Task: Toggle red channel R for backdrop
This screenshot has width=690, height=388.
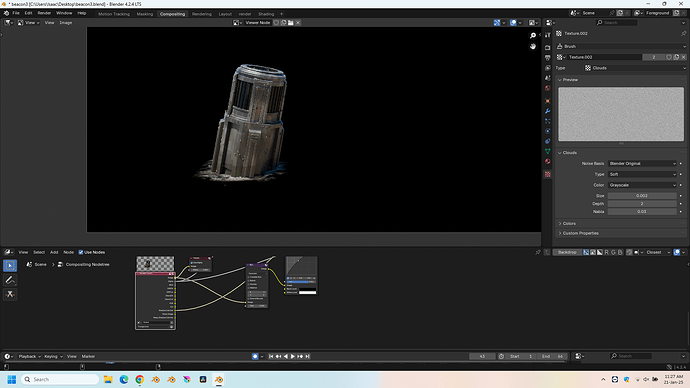Action: click(606, 252)
